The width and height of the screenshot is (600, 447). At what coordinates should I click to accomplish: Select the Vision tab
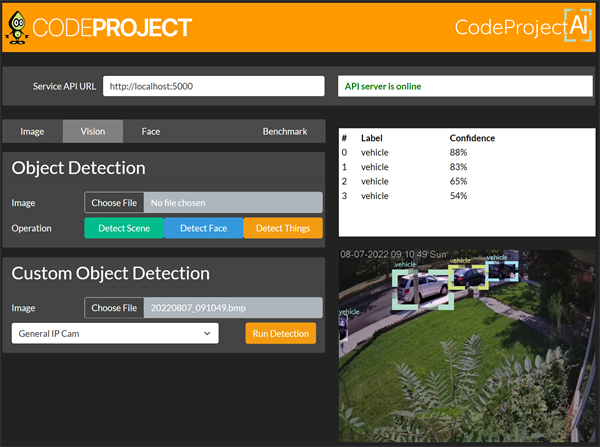93,131
